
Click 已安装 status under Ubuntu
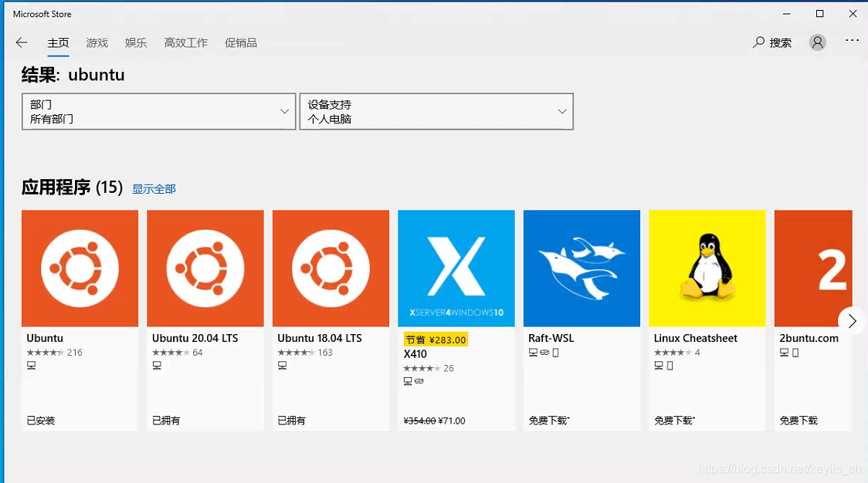(x=41, y=421)
